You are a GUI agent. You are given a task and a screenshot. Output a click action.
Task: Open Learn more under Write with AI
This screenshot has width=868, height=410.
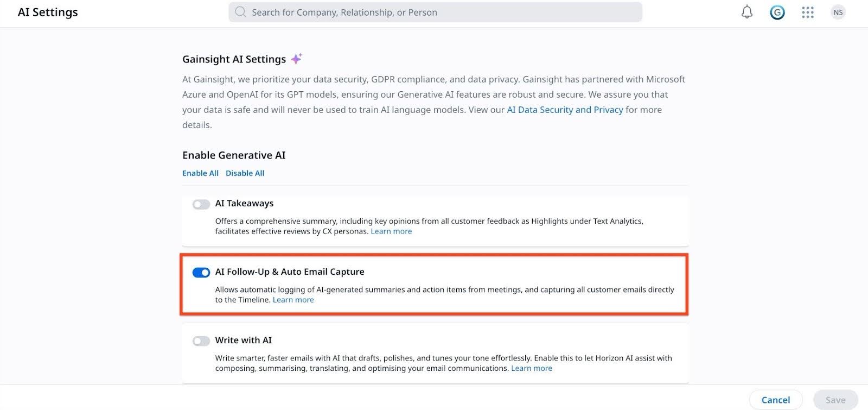[x=532, y=368]
